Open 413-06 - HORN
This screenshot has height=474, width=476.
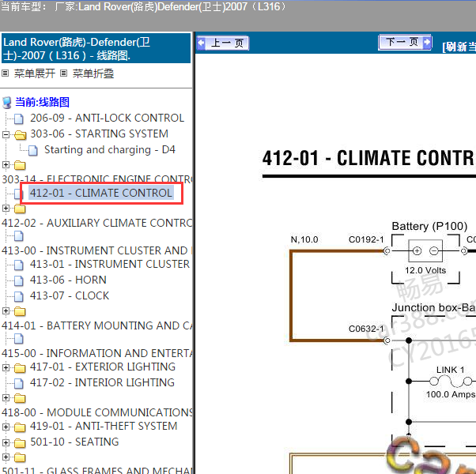68,280
